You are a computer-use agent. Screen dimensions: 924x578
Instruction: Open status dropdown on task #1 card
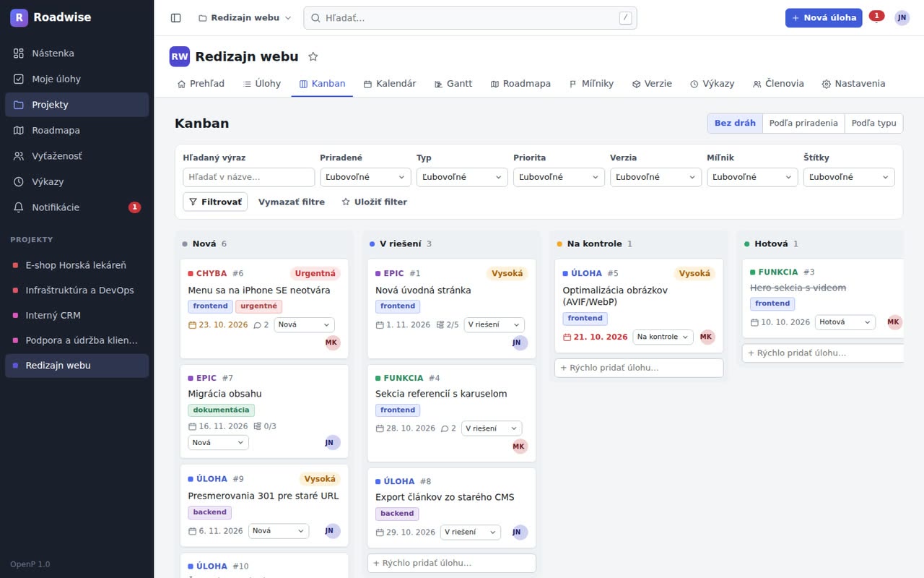[x=494, y=325]
